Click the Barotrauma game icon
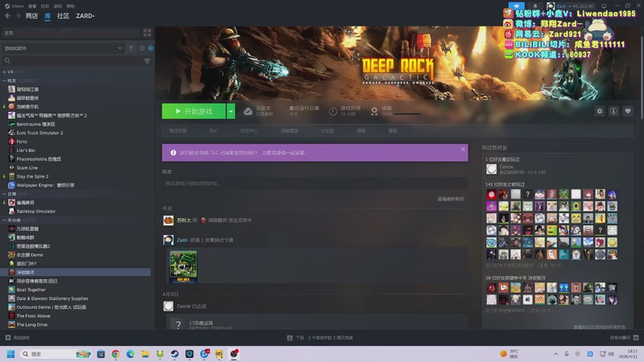Screen dimensions: 644x362 (x=11, y=124)
